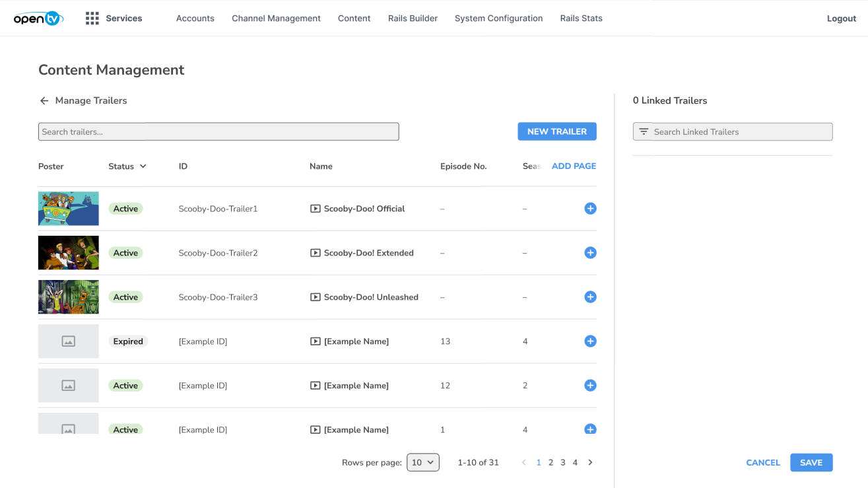This screenshot has height=488, width=868.
Task: Click ADD PAGE link
Action: coord(574,166)
